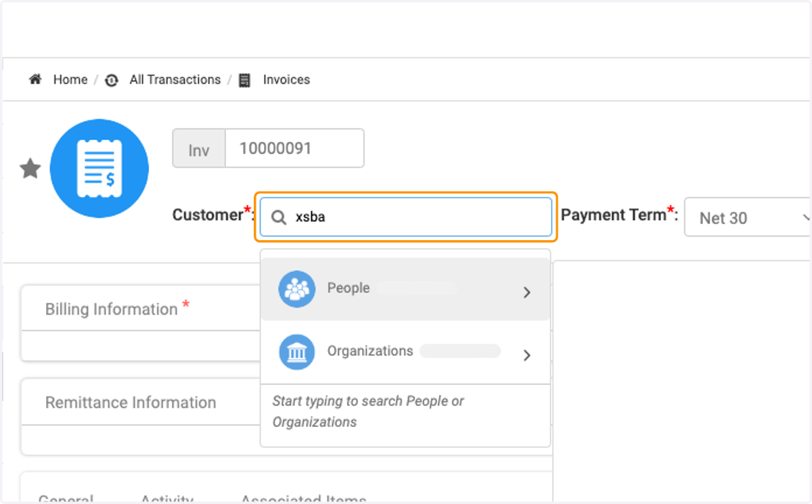This screenshot has width=812, height=504.
Task: Click the Customer search field containing xsba
Action: pos(406,217)
